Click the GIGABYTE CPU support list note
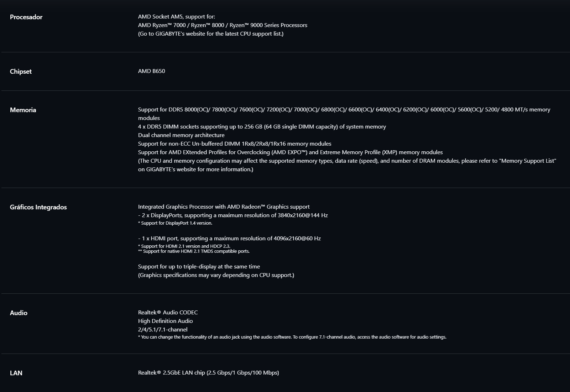Viewport: 570px width, 392px height. pos(210,34)
